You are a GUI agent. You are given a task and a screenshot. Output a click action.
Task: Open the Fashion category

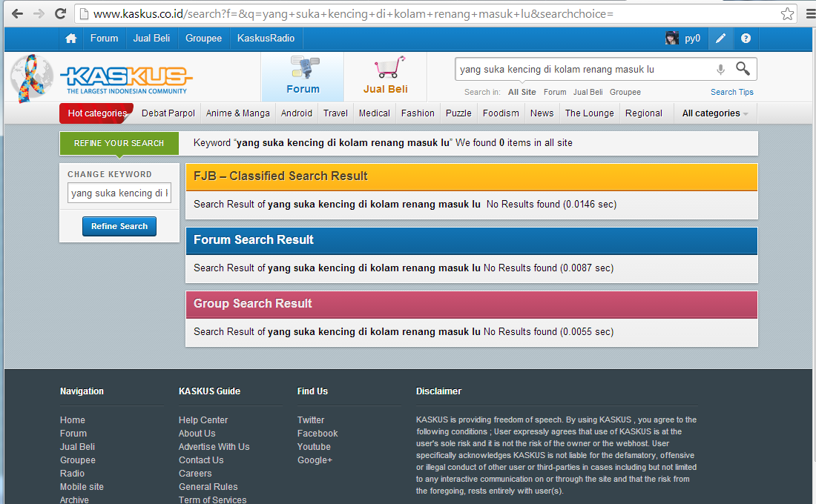tap(418, 113)
